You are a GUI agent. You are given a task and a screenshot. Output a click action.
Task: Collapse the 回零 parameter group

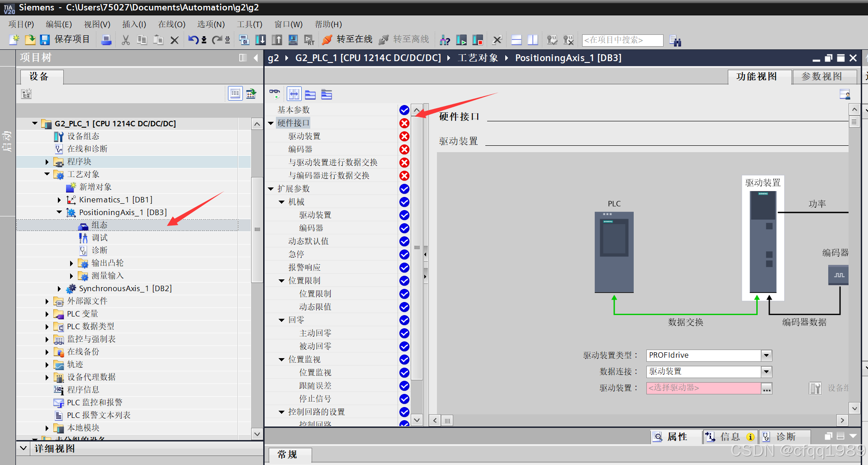coord(282,320)
